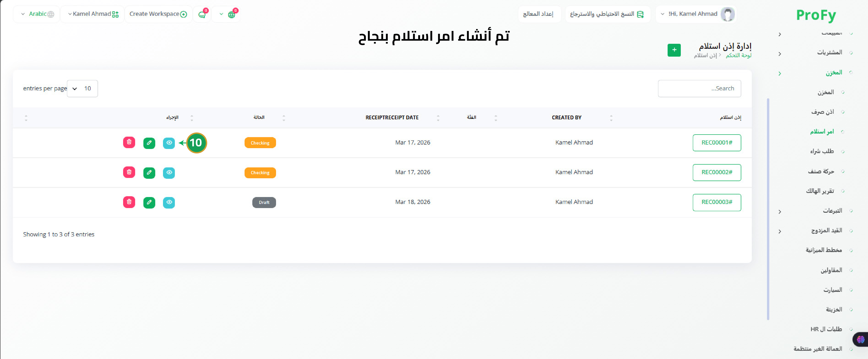This screenshot has height=359, width=868.
Task: Sort by the RECEIPT DATE column
Action: [392, 117]
